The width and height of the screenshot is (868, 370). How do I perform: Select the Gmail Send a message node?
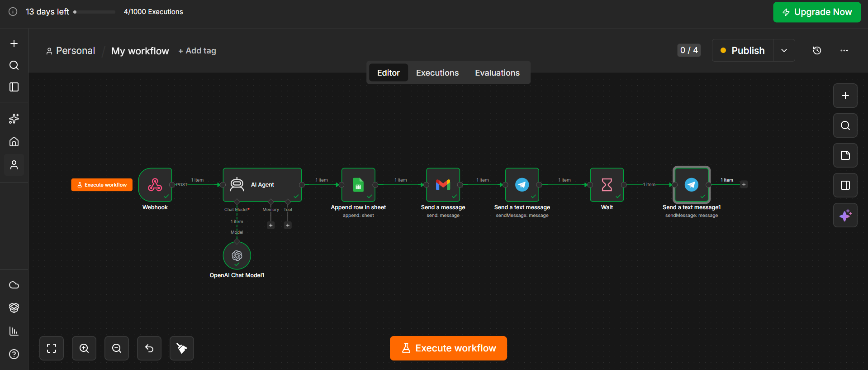pos(443,185)
